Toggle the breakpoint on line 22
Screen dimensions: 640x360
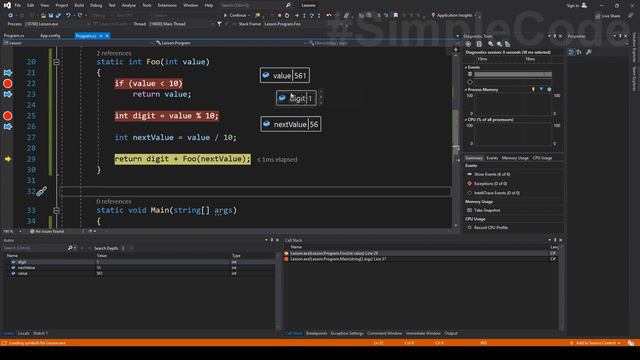pos(7,84)
